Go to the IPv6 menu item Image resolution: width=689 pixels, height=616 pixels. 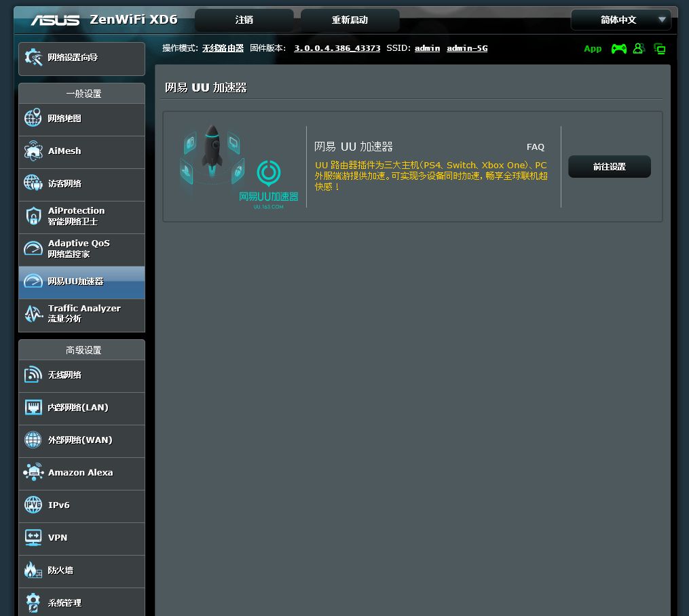point(81,506)
